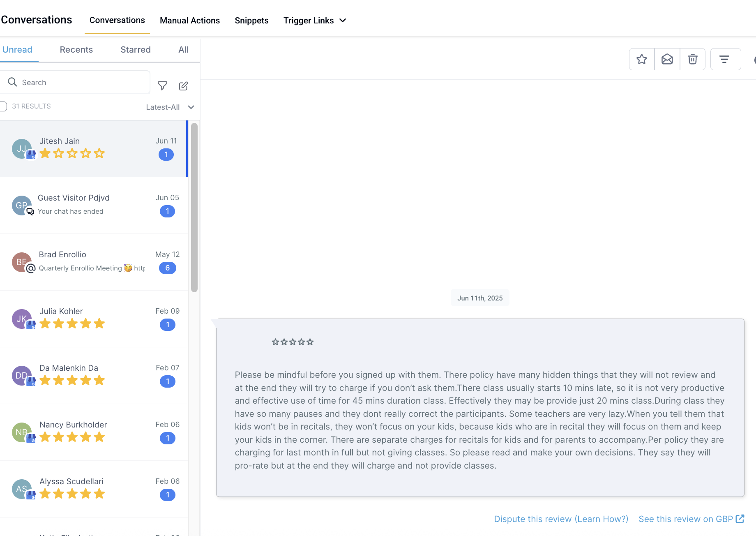Open the conversation filter funnel icon
The height and width of the screenshot is (536, 756).
point(162,85)
